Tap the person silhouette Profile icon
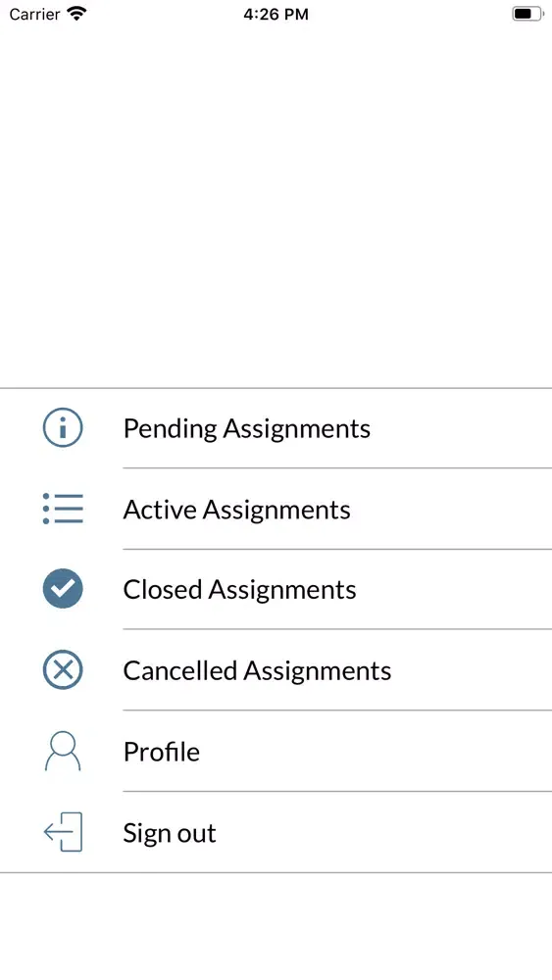 [x=63, y=751]
